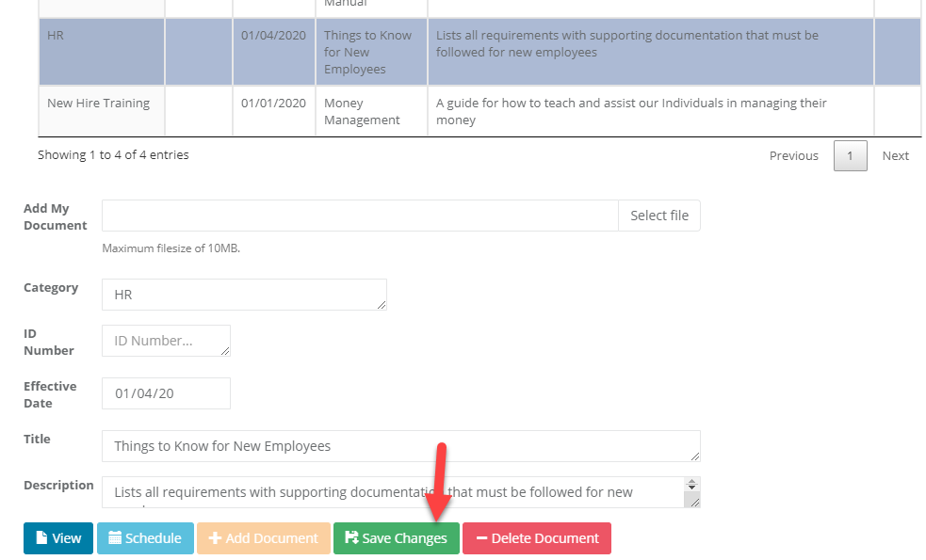
Task: Open Schedule with the calendar icon button
Action: click(145, 538)
